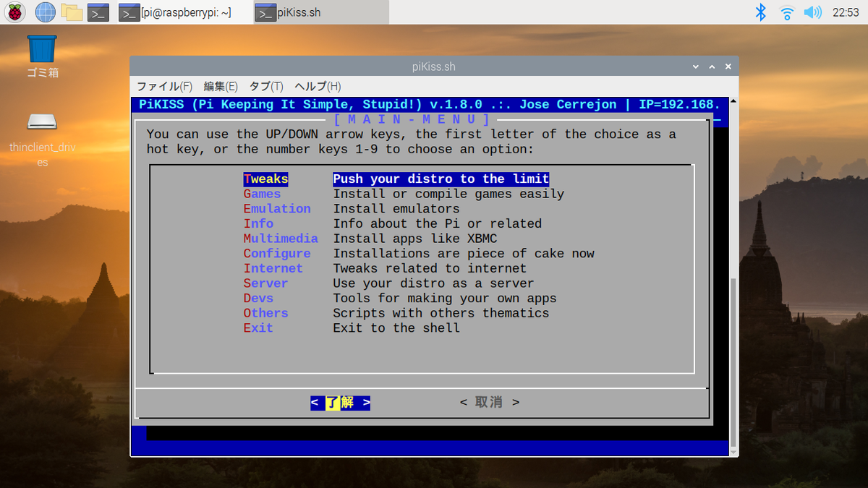Click 'Install emulators' description

click(396, 209)
